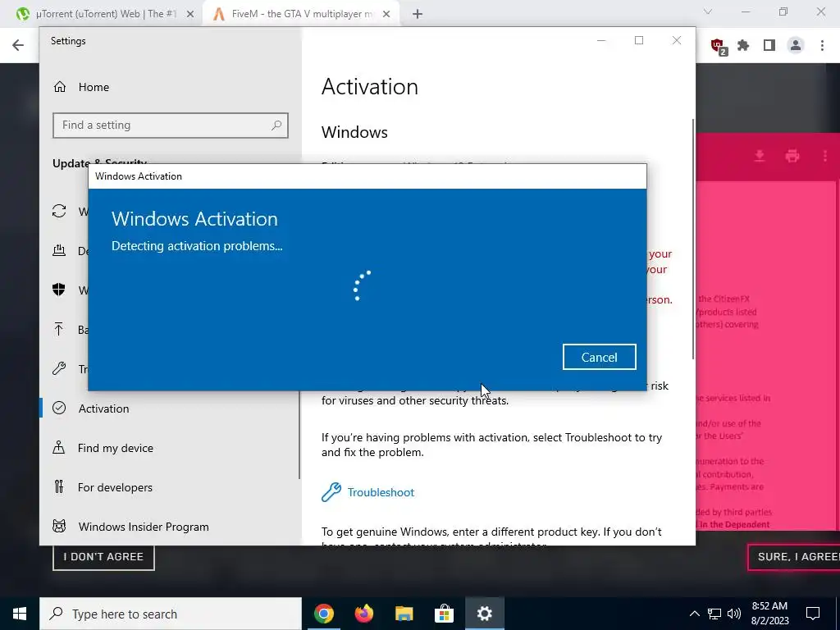Viewport: 840px width, 630px height.
Task: Cancel the Windows Activation dialog
Action: click(x=599, y=357)
